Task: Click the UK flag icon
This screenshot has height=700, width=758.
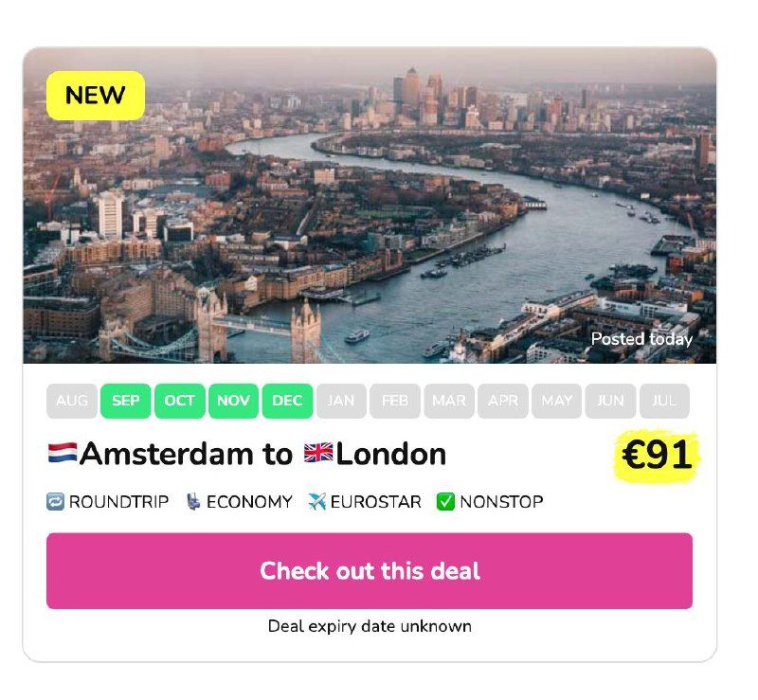Action: pos(318,454)
